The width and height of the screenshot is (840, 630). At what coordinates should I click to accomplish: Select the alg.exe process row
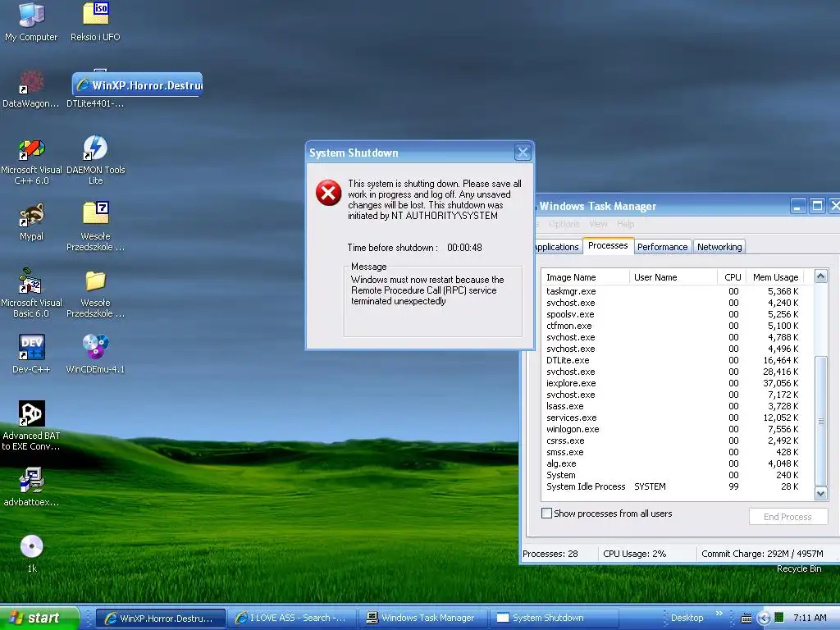point(677,463)
